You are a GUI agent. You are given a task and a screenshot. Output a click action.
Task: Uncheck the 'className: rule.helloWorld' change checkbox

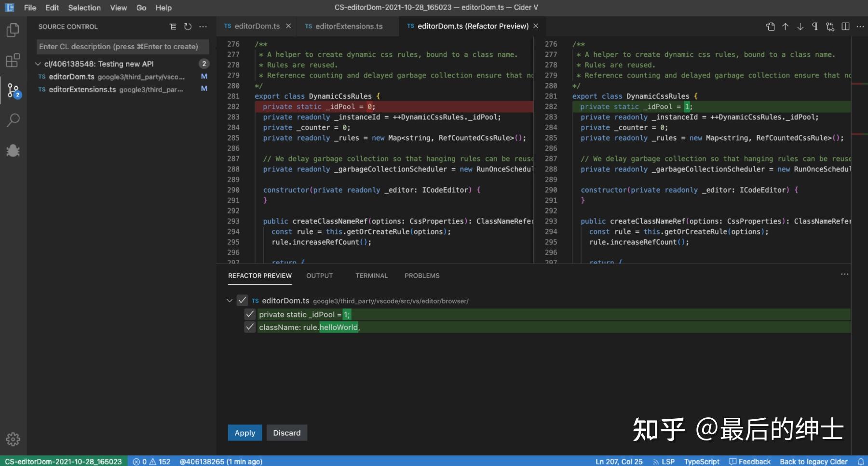point(250,327)
